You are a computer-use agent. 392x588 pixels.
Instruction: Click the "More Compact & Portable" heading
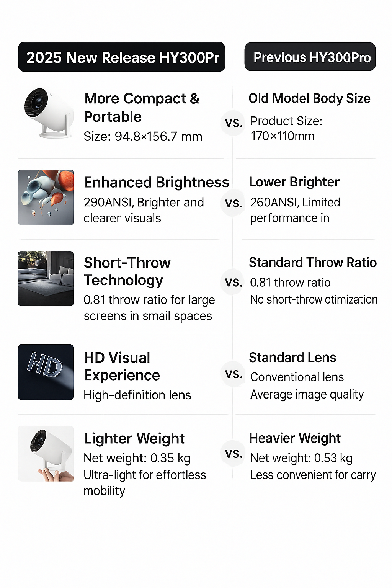tap(142, 108)
